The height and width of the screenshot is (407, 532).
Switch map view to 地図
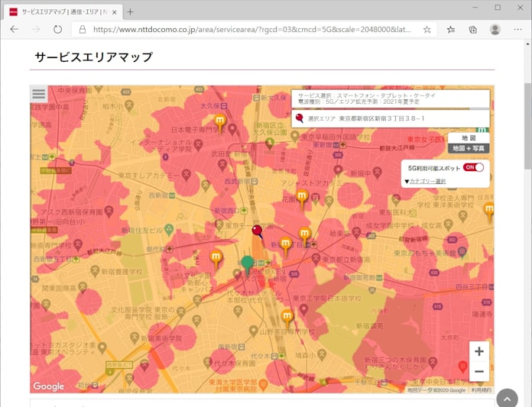point(469,138)
